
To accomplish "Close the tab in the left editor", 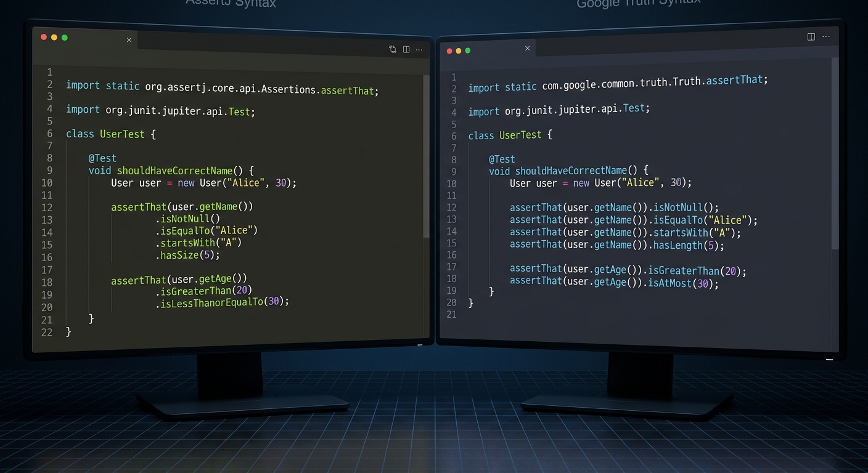I will pos(129,40).
